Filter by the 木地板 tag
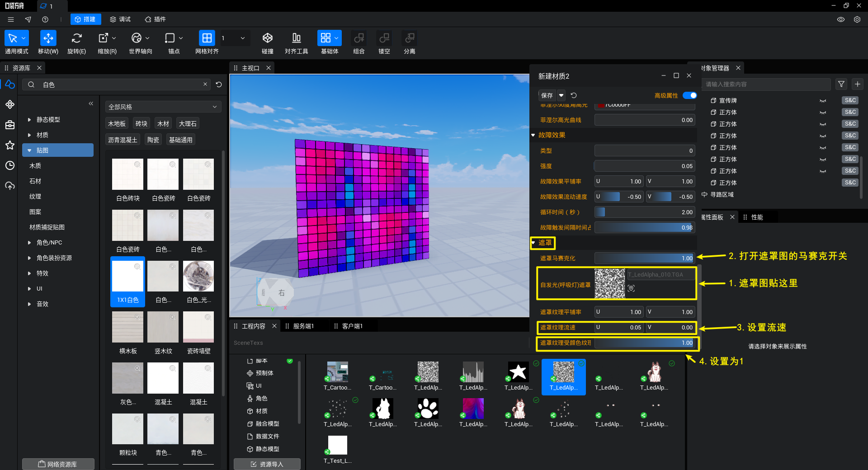The height and width of the screenshot is (470, 868). (117, 123)
